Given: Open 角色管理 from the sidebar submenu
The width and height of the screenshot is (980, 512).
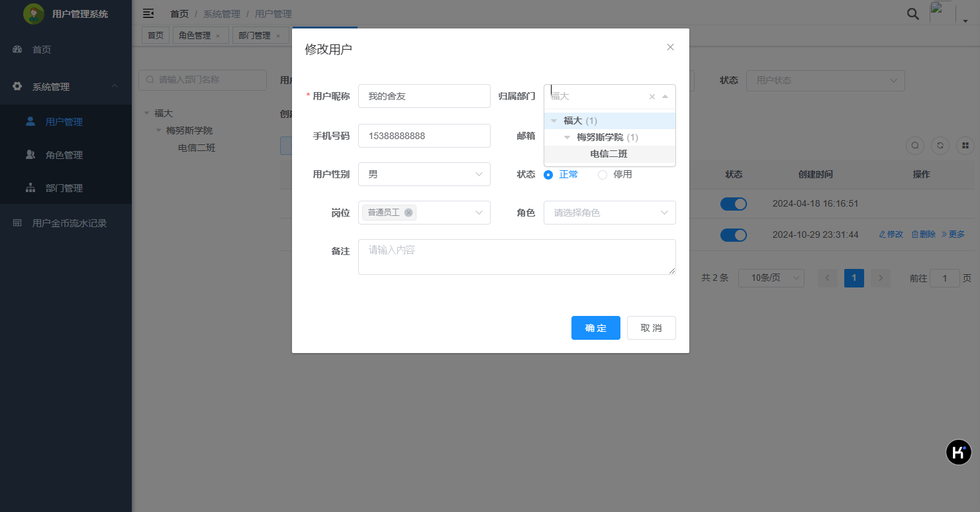Looking at the screenshot, I should 66,155.
